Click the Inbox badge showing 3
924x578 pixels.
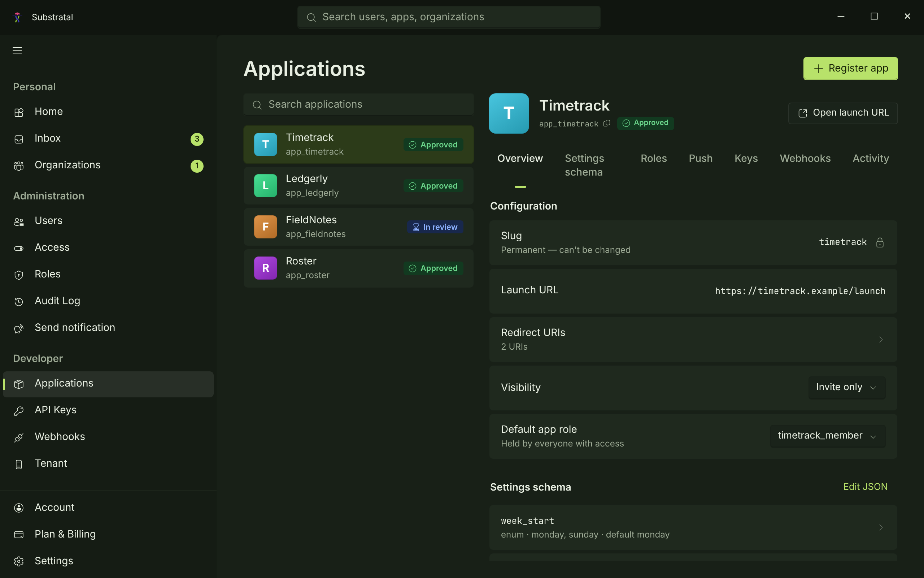point(197,139)
